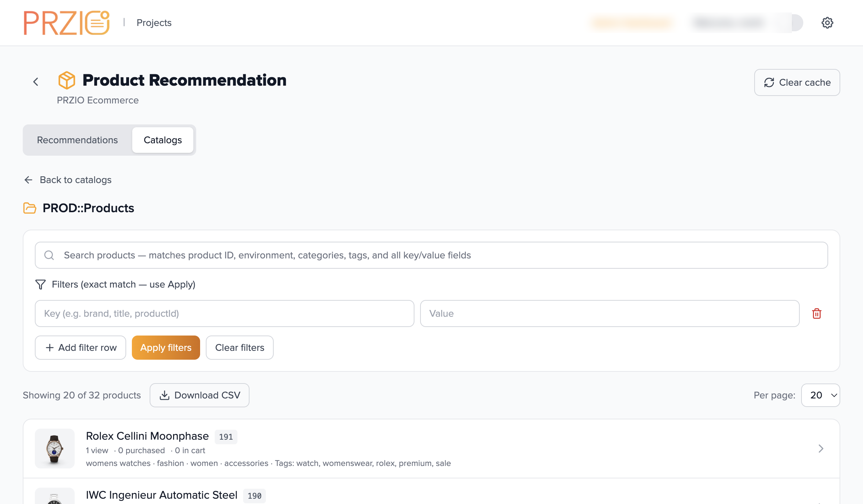Click the blurred orange header button
The image size is (863, 504).
(632, 23)
